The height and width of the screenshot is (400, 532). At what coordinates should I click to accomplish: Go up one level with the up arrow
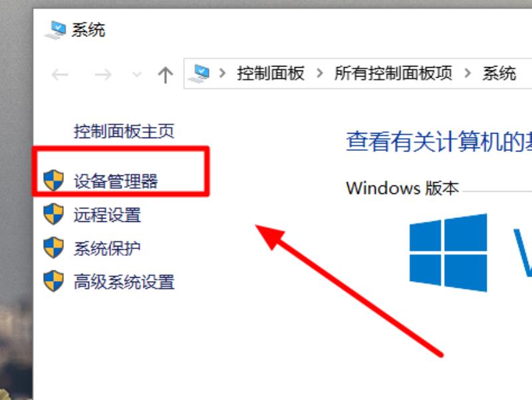tap(165, 75)
